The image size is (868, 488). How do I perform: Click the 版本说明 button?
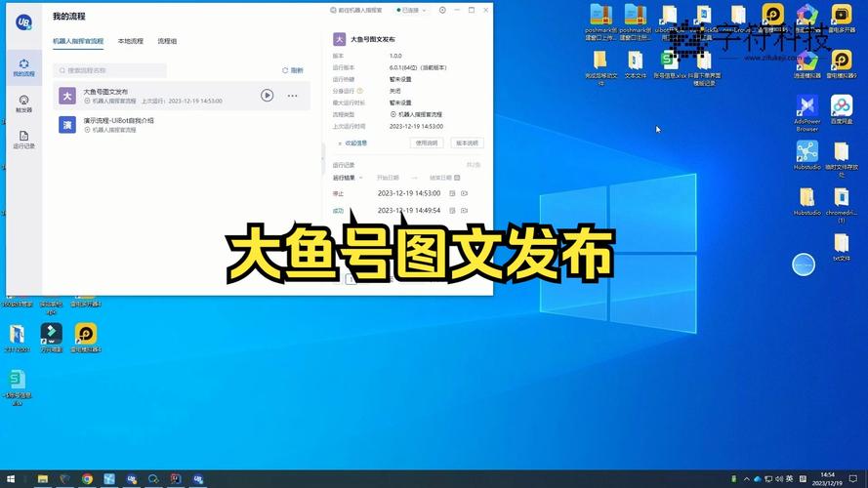coord(467,143)
